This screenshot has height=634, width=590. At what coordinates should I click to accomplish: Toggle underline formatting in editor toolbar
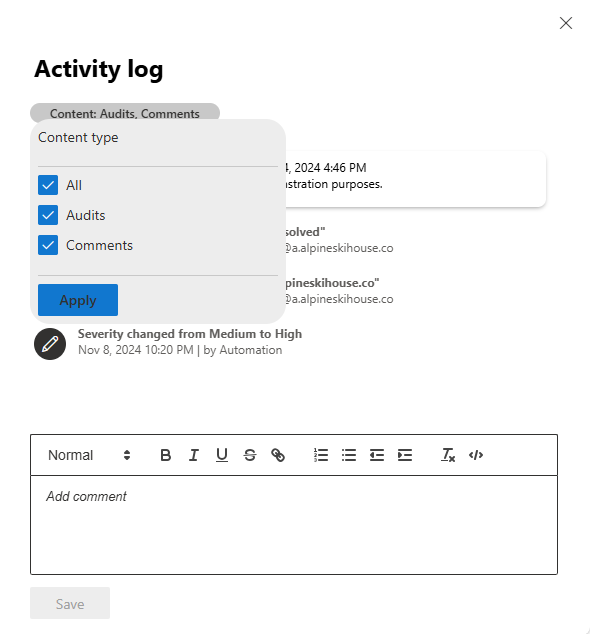coord(222,455)
